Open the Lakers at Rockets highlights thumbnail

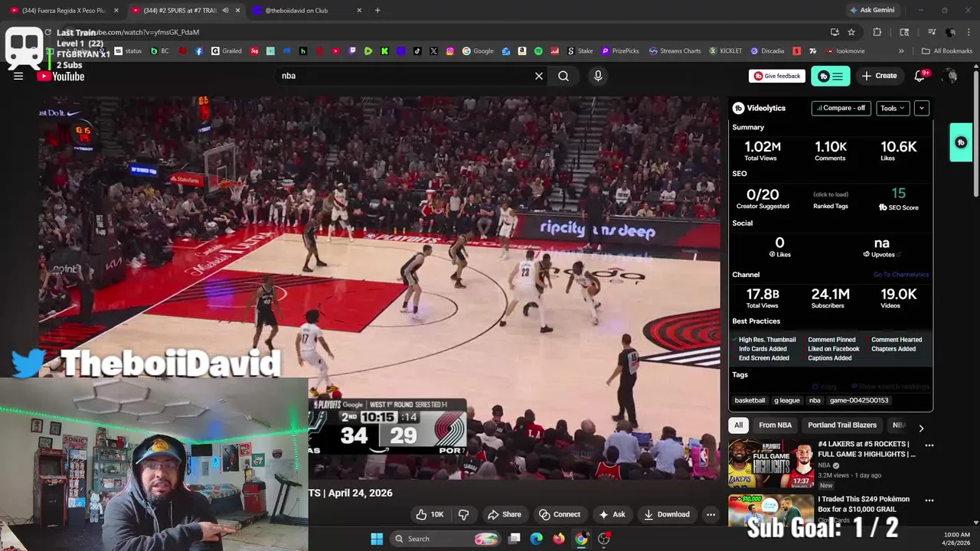(771, 464)
